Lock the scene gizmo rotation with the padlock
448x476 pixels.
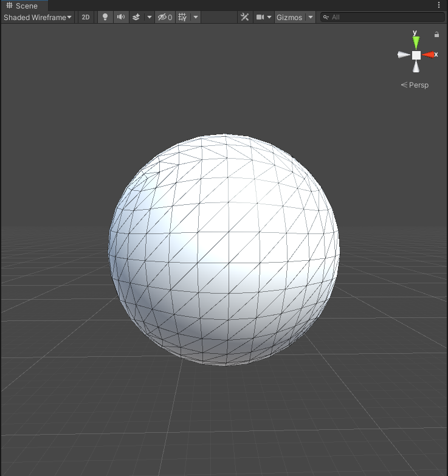(436, 35)
